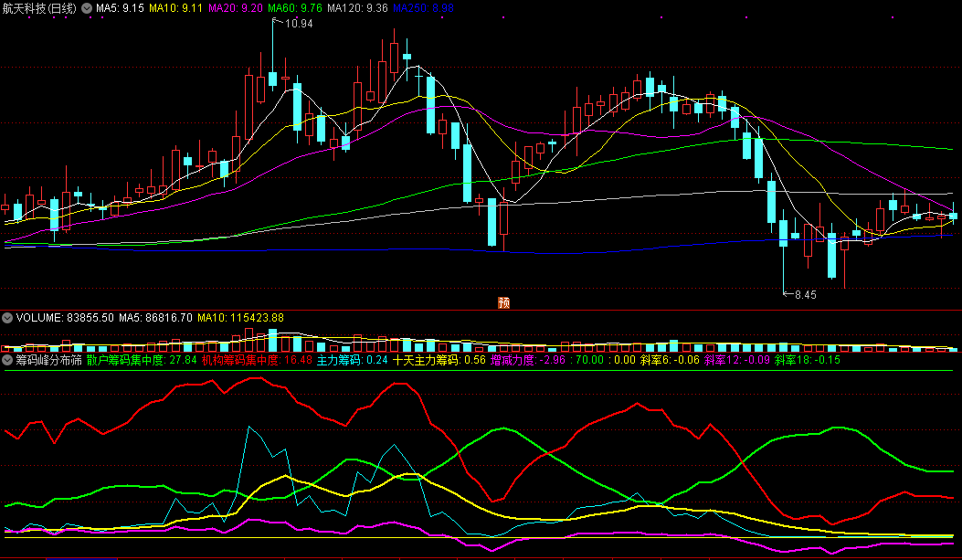Open the dropdown beside 航天科技(日线) title
962x560 pixels.
(x=87, y=8)
